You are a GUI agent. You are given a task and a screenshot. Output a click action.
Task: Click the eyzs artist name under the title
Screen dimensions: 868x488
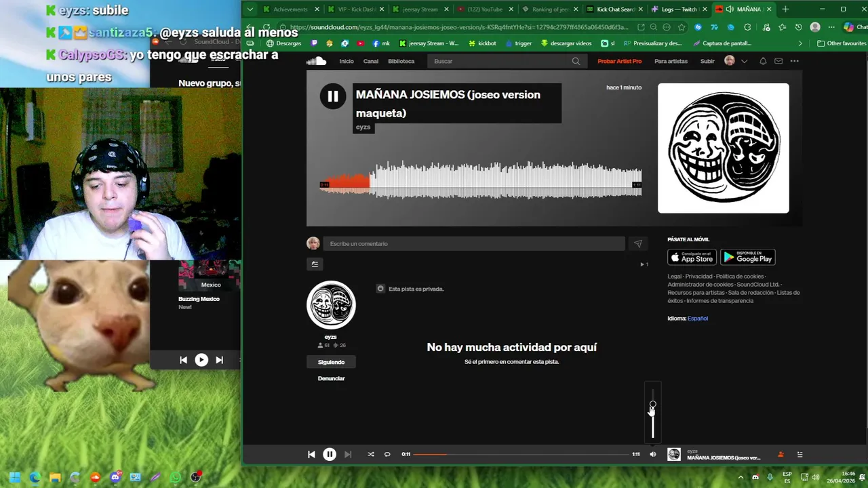[363, 127]
